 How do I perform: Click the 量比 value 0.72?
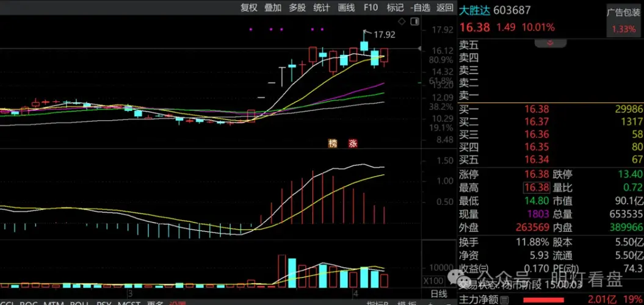[x=633, y=188]
